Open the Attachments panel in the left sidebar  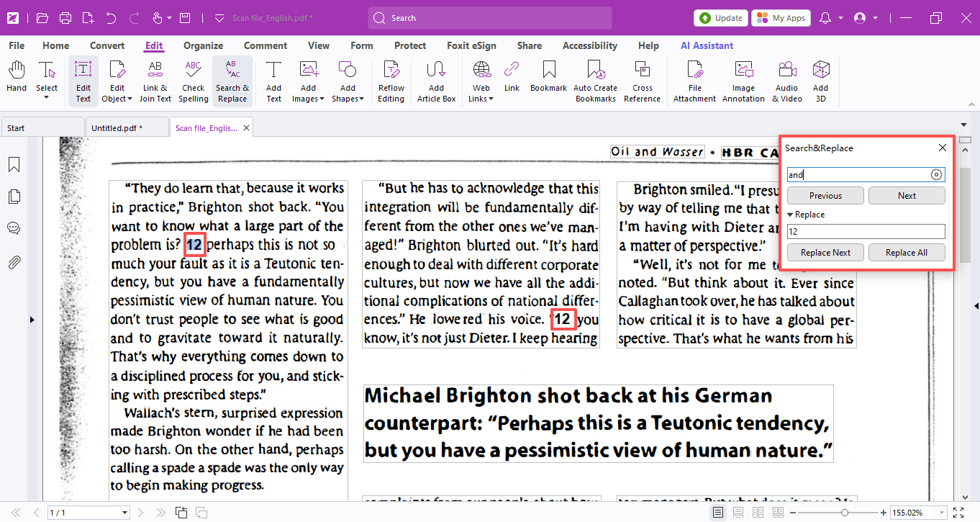(14, 261)
